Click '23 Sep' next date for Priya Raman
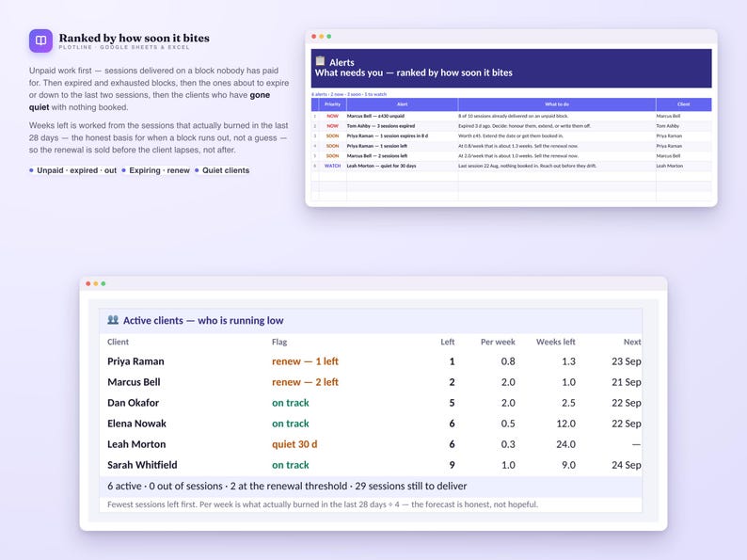 626,361
